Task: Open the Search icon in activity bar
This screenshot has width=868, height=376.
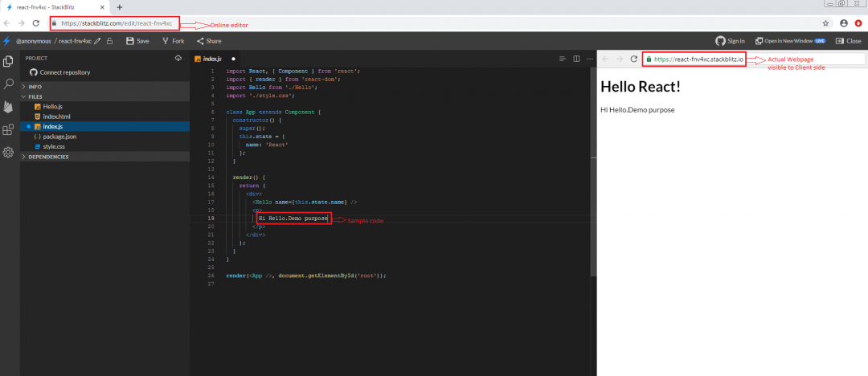Action: click(8, 84)
